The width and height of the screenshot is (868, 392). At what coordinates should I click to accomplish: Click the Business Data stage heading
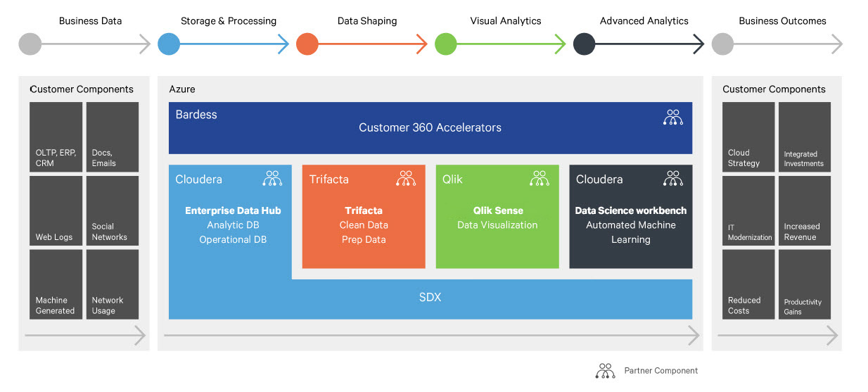click(x=90, y=21)
